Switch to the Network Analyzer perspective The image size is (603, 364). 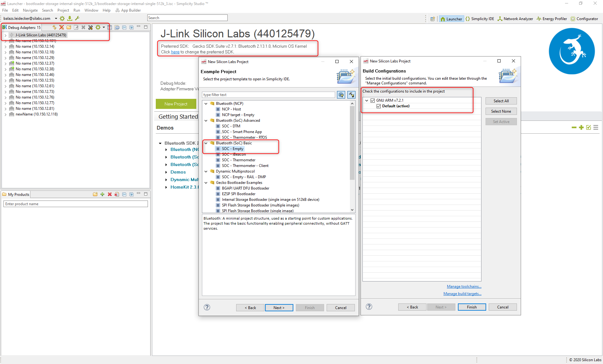(515, 19)
